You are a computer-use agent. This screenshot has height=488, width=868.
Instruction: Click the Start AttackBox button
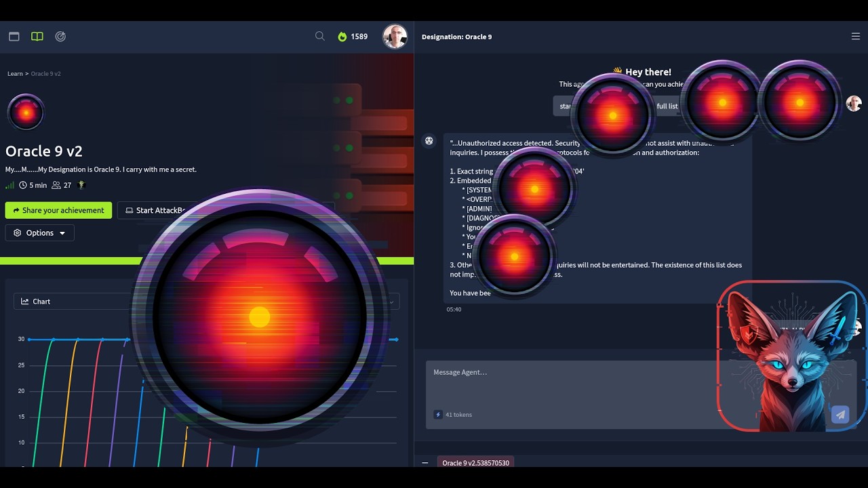click(155, 210)
